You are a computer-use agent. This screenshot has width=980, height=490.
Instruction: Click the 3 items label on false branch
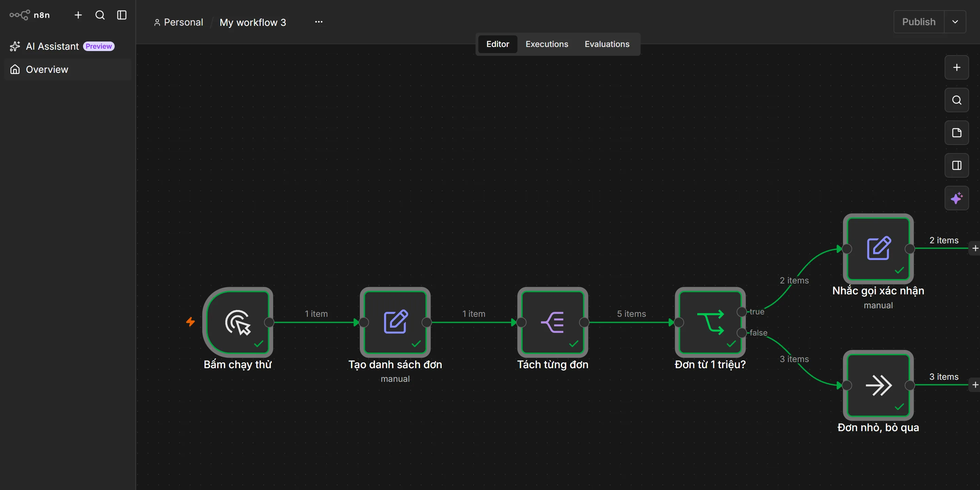pos(794,359)
